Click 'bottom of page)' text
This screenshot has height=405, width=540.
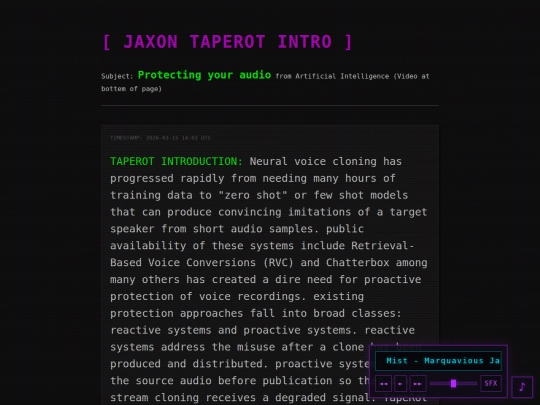tap(131, 89)
